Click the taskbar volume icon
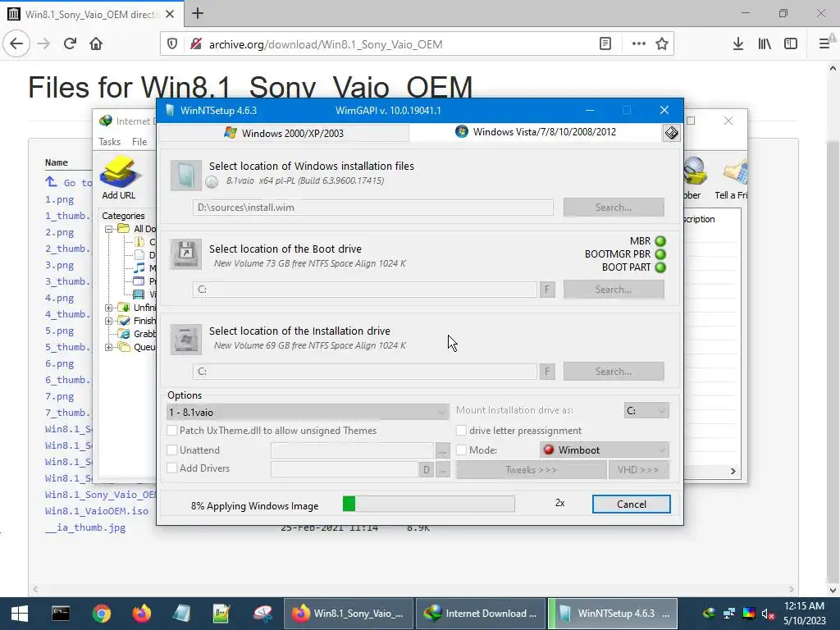Viewport: 840px width, 630px height. click(768, 614)
